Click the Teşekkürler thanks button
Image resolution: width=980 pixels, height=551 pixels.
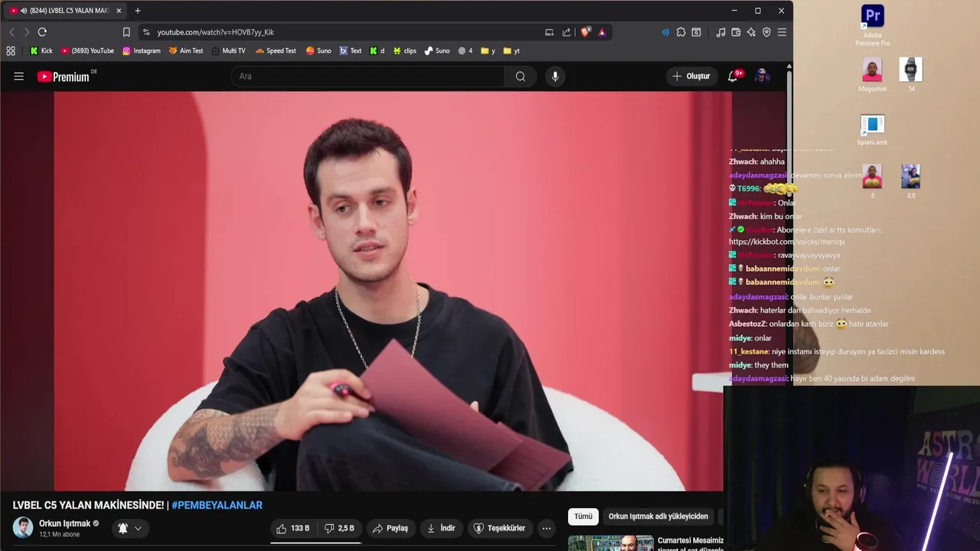pyautogui.click(x=499, y=528)
